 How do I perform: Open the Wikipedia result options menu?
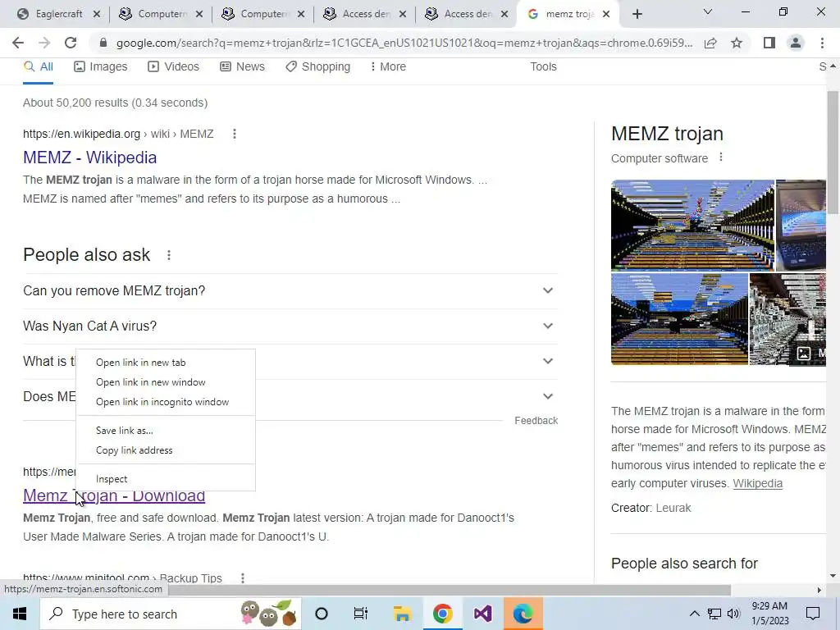(x=234, y=134)
